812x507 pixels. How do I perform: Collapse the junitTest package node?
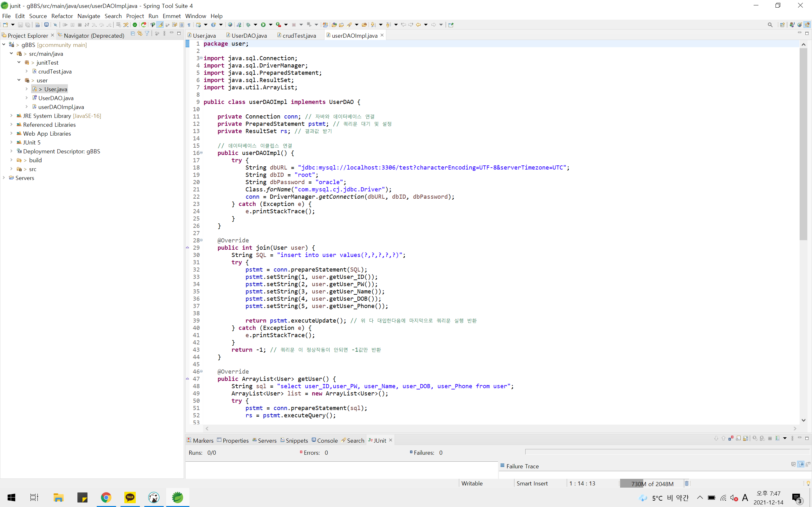(19, 62)
